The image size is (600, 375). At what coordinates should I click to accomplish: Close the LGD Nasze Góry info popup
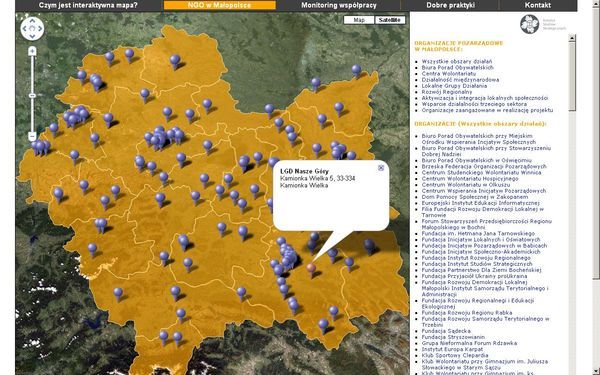pyautogui.click(x=381, y=168)
